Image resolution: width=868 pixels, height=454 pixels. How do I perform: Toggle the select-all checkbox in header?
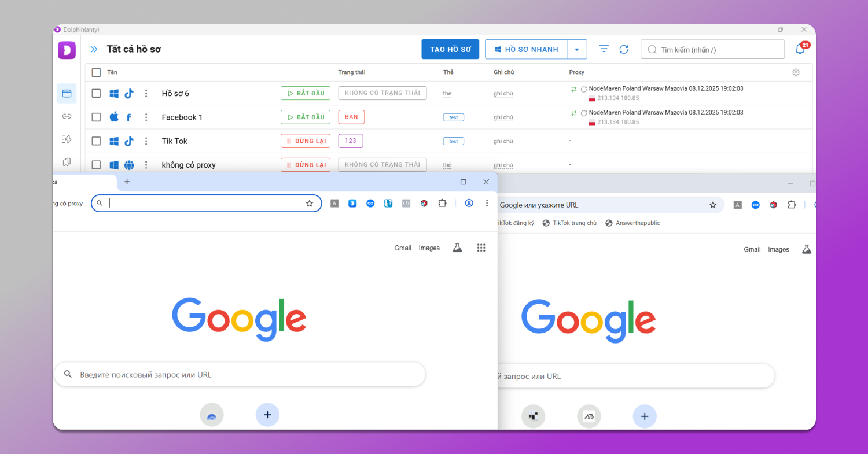pos(96,72)
